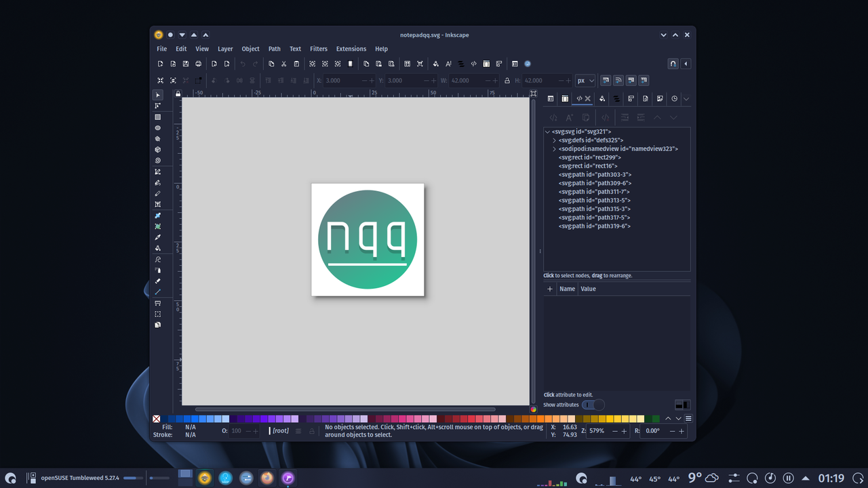Toggle snapping with the magnet button
The width and height of the screenshot is (868, 488).
pos(673,64)
